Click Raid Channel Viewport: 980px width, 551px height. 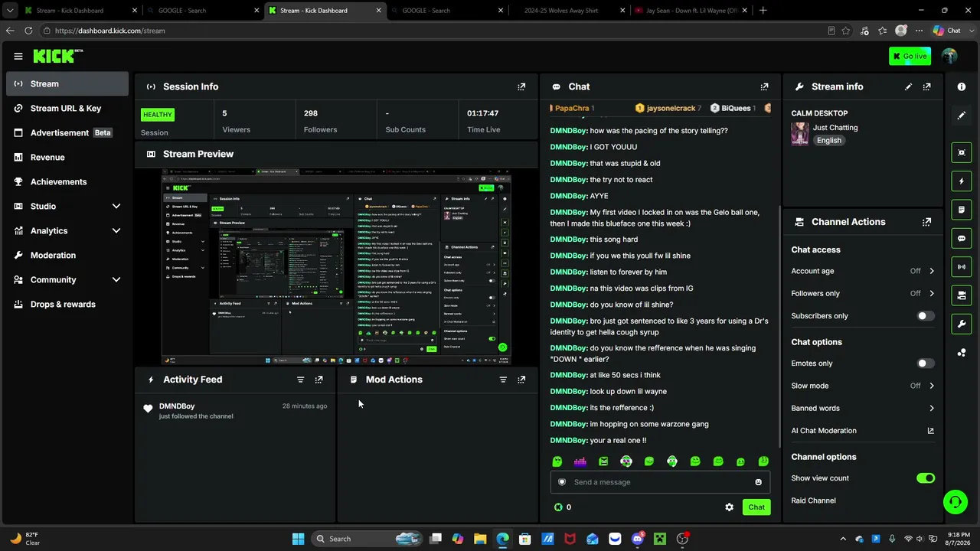(813, 500)
